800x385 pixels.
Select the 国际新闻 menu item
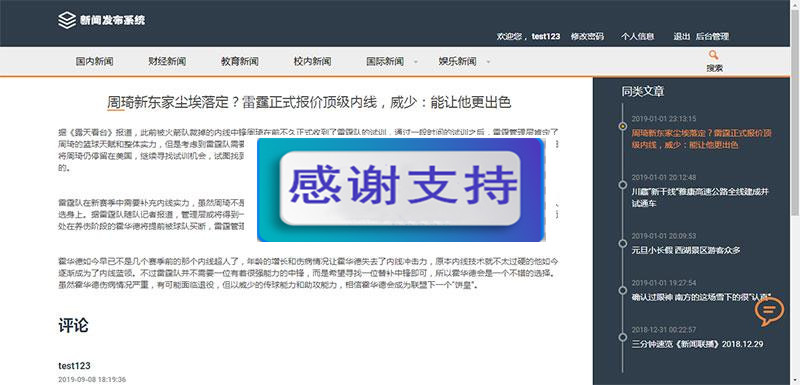coord(385,61)
